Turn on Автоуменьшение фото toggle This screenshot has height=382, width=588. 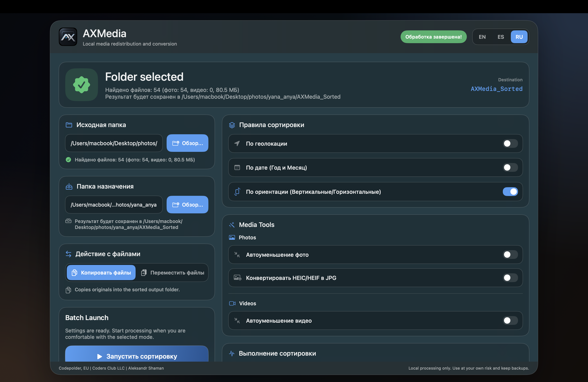click(510, 255)
